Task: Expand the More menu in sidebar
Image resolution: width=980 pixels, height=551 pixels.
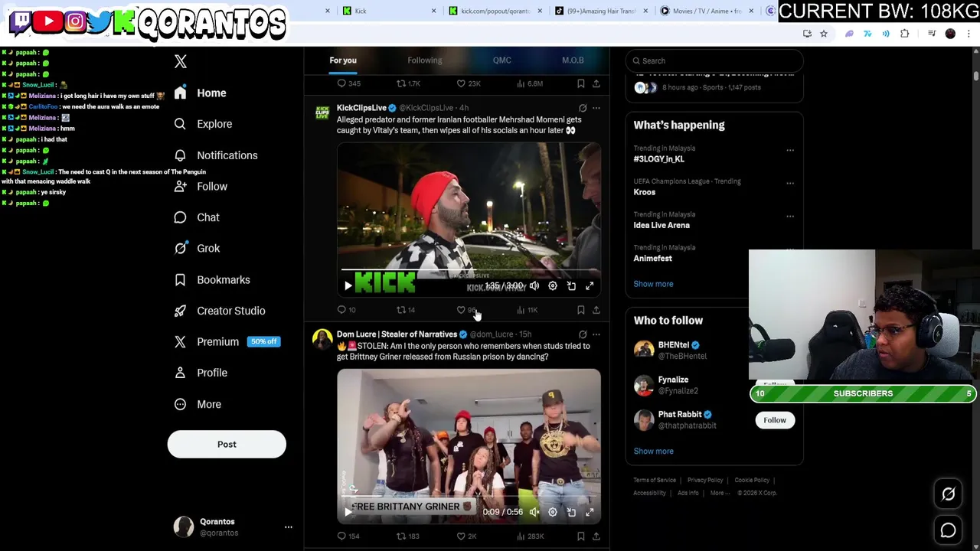Action: [x=198, y=404]
